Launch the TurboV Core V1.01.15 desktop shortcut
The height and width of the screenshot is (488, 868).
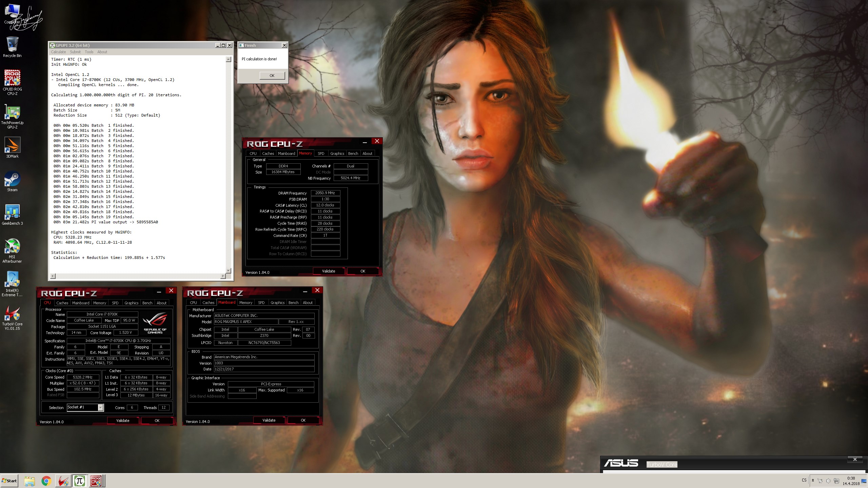[x=12, y=318]
